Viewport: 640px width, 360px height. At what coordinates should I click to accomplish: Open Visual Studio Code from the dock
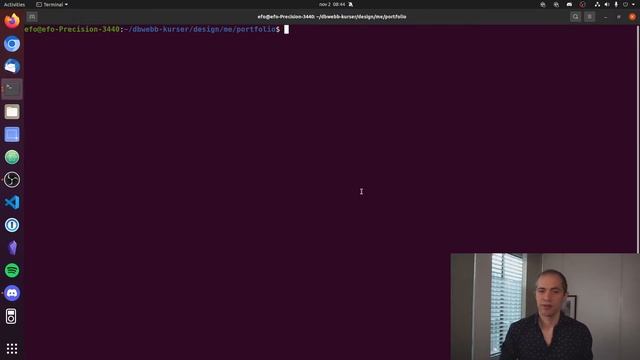(x=12, y=202)
